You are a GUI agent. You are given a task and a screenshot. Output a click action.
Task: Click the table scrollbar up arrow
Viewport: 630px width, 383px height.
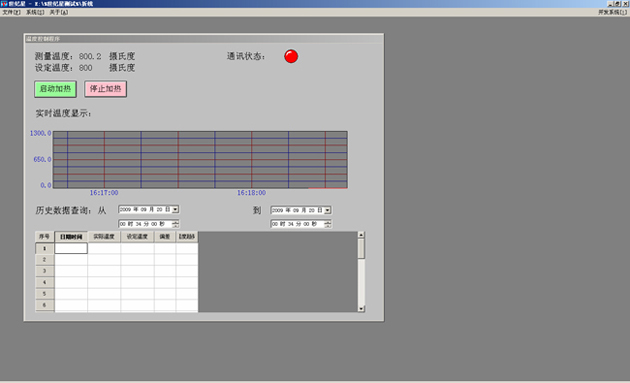pyautogui.click(x=361, y=235)
